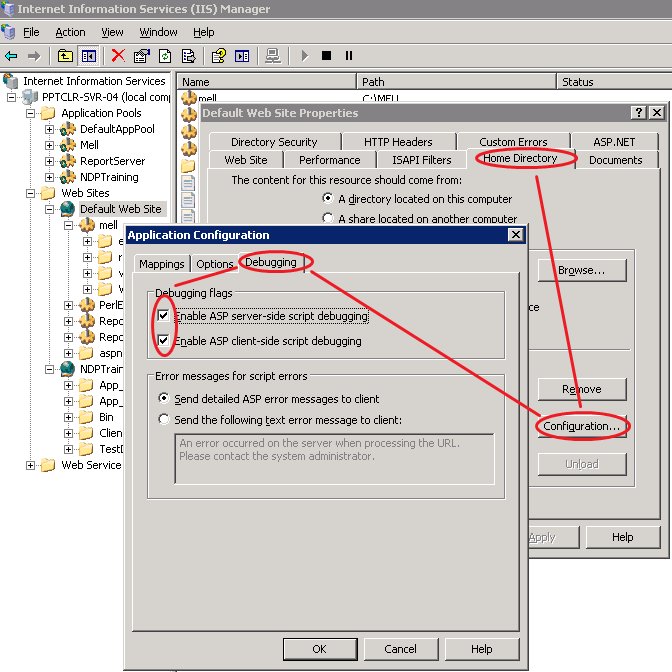The image size is (672, 672).
Task: Collapse the mell directory node
Action: pyautogui.click(x=68, y=225)
